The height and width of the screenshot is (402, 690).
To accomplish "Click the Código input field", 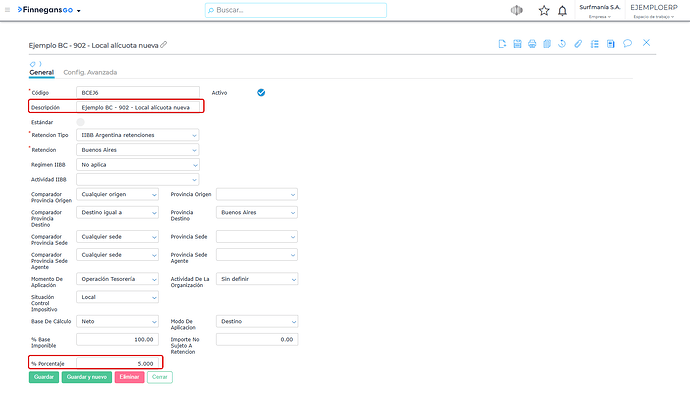I will pos(138,93).
